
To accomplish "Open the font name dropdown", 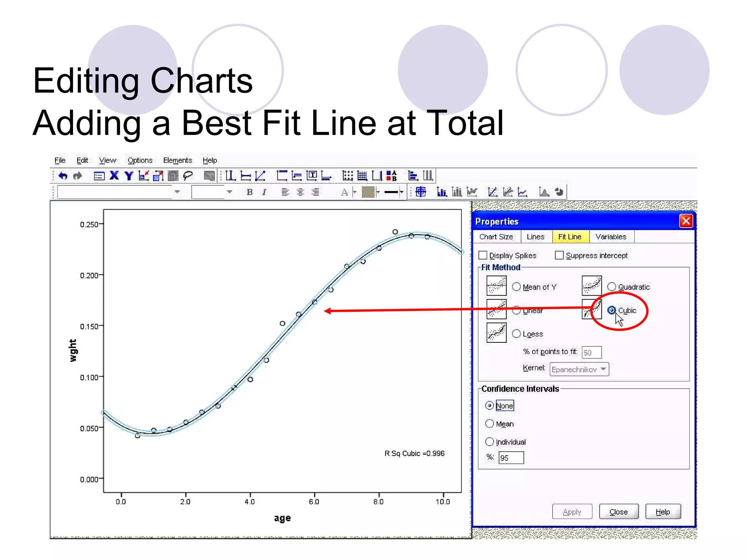I will [177, 192].
